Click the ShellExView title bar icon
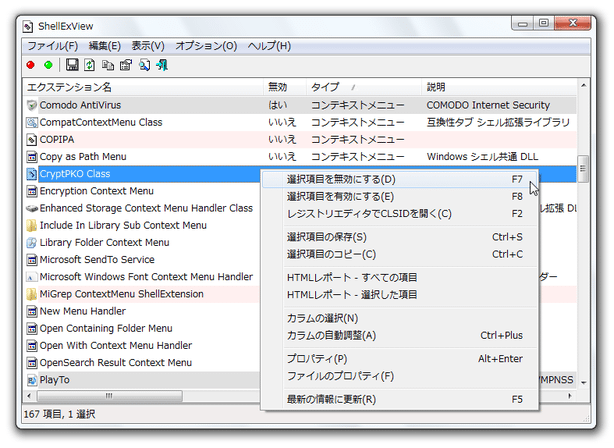The image size is (614, 448). (x=28, y=26)
